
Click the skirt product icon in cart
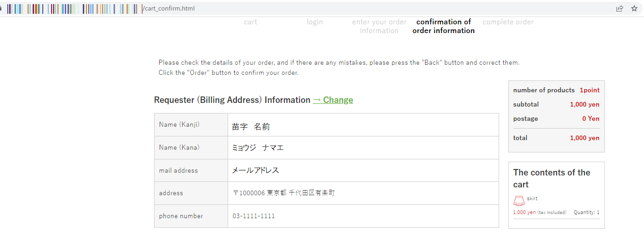[x=519, y=201]
